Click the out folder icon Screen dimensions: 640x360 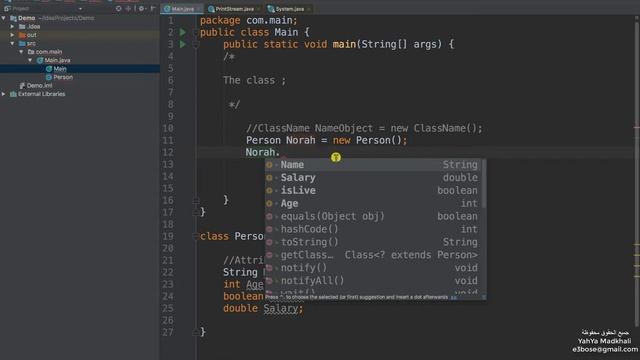tap(22, 35)
